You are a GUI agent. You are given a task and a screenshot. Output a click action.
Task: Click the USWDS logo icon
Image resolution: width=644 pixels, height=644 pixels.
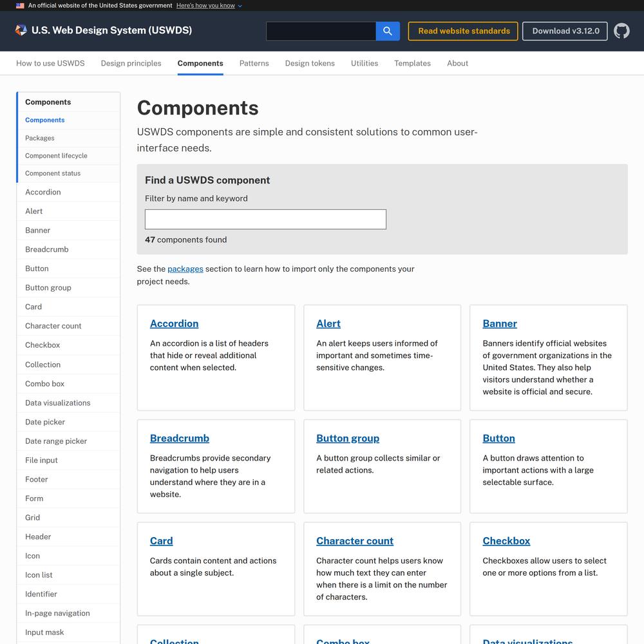tap(21, 30)
